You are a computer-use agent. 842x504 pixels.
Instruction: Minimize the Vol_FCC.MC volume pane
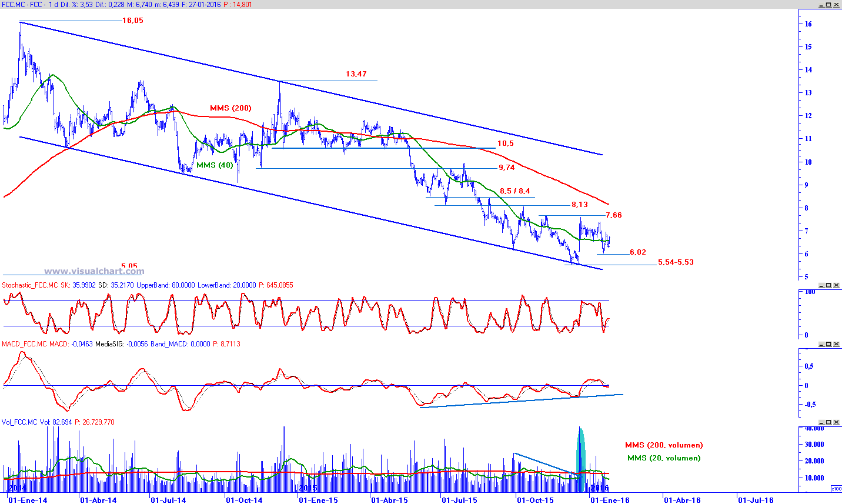820,422
